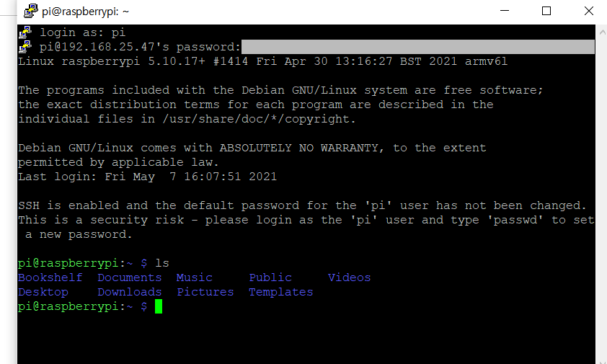Click the 'a new password.' line
Image resolution: width=607 pixels, height=364 pixels.
tap(79, 234)
